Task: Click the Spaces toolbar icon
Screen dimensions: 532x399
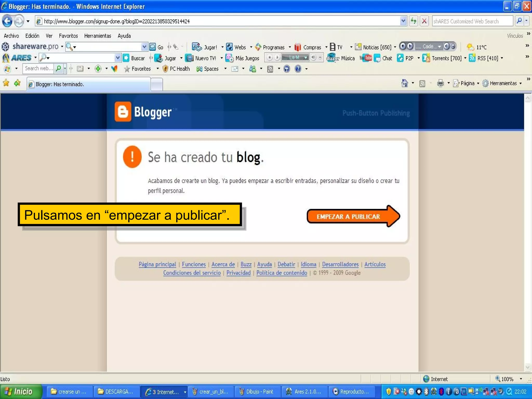Action: 199,69
